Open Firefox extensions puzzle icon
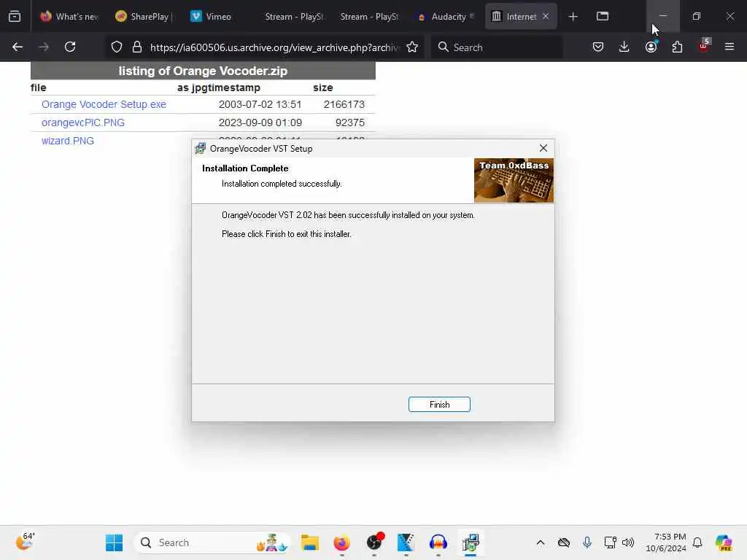Viewport: 747px width, 560px height. (x=677, y=47)
